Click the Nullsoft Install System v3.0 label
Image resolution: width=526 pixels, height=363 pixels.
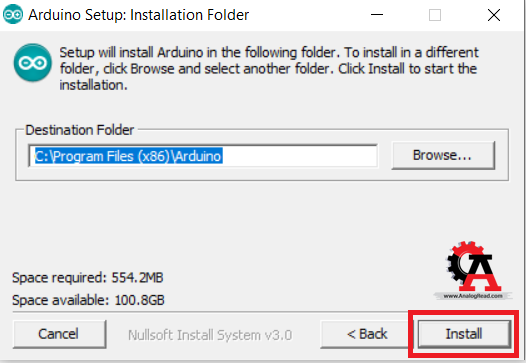coord(210,335)
